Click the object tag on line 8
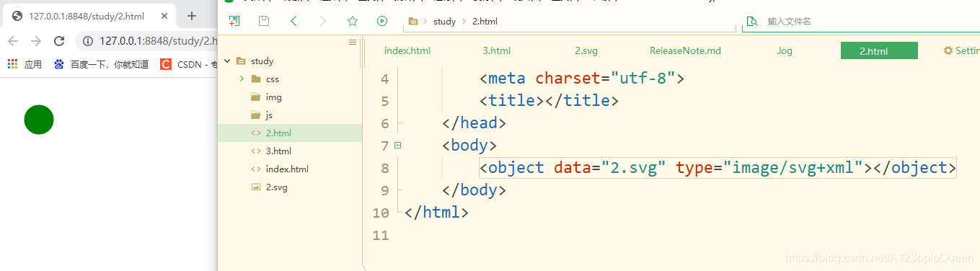 [718, 168]
